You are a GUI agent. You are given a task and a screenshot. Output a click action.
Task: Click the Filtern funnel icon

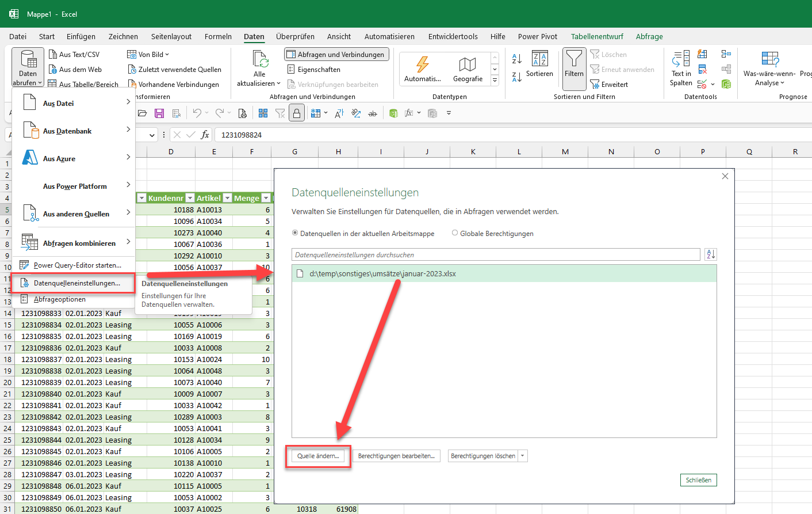(573, 59)
